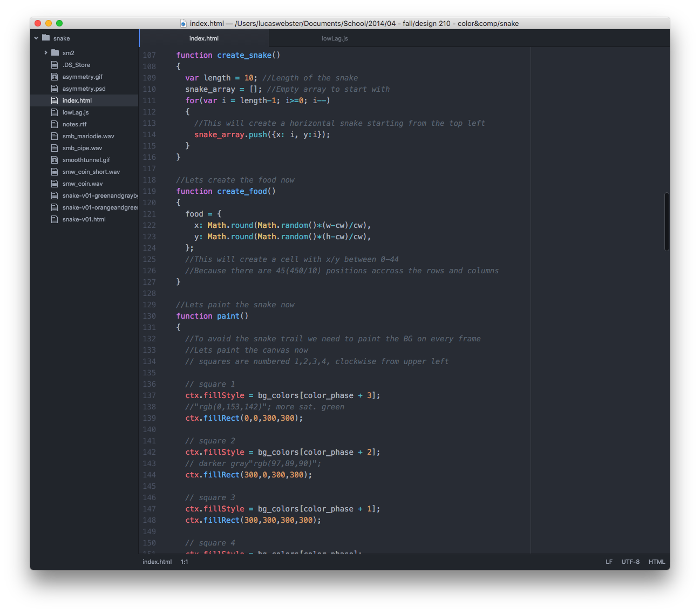Place cursor on create_snake function name
Screen dimensions: 700x613
point(244,55)
